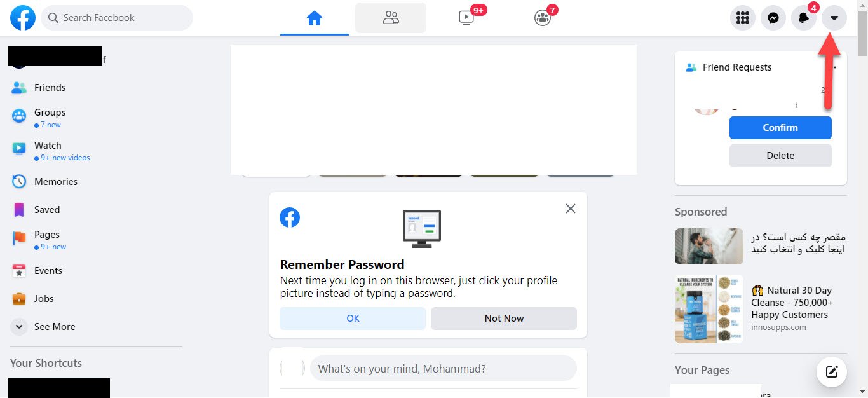The image size is (868, 398).
Task: Open the Groups tab icon in top bar
Action: 542,18
